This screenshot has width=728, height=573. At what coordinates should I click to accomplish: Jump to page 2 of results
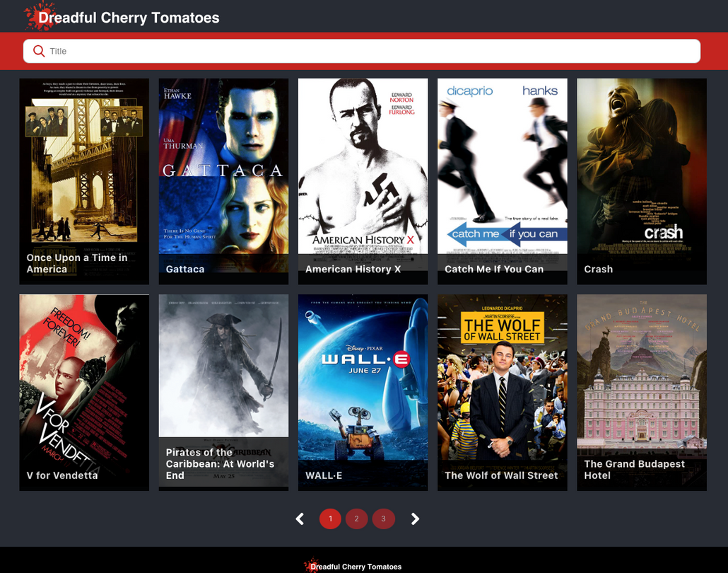tap(356, 519)
